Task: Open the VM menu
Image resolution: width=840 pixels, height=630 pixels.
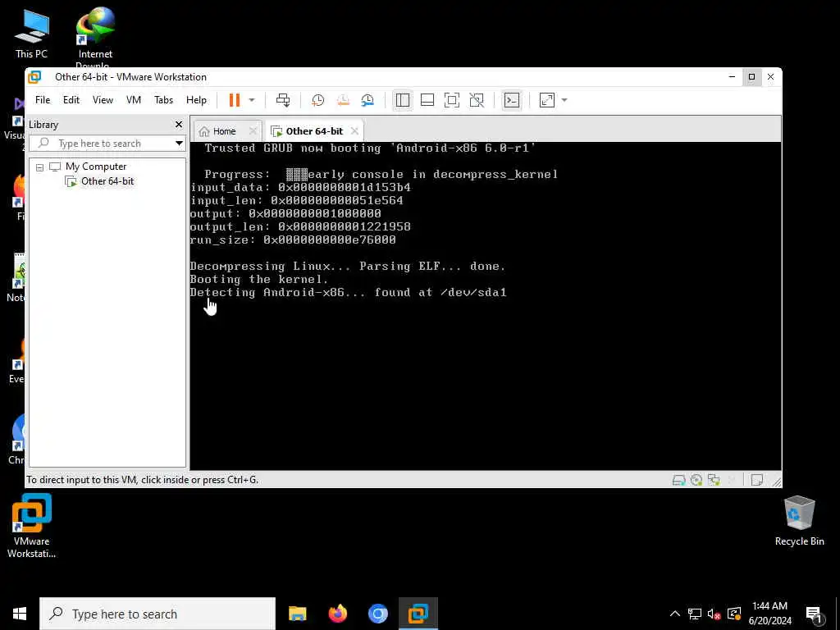Action: coord(134,100)
